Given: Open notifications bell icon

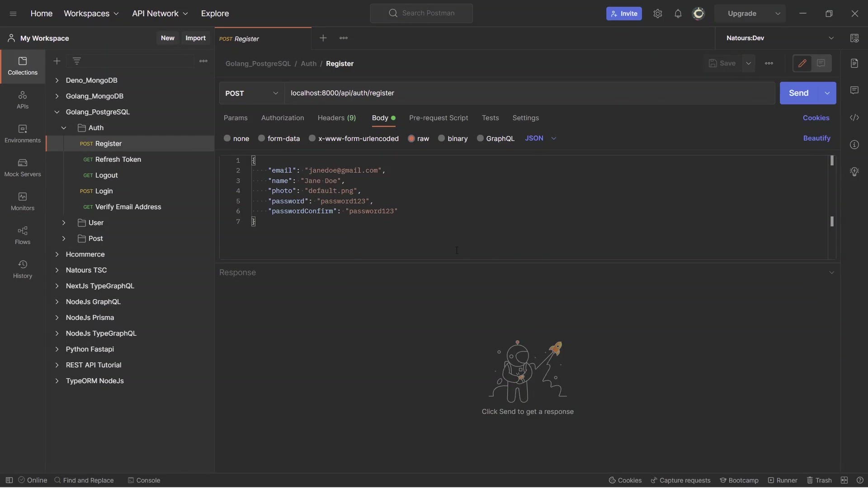Looking at the screenshot, I should tap(678, 14).
